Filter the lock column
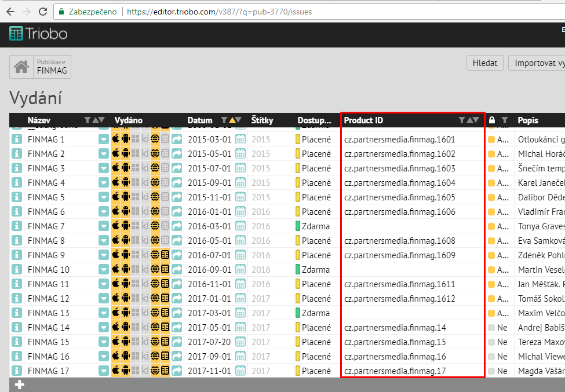The height and width of the screenshot is (392, 565). click(x=505, y=120)
